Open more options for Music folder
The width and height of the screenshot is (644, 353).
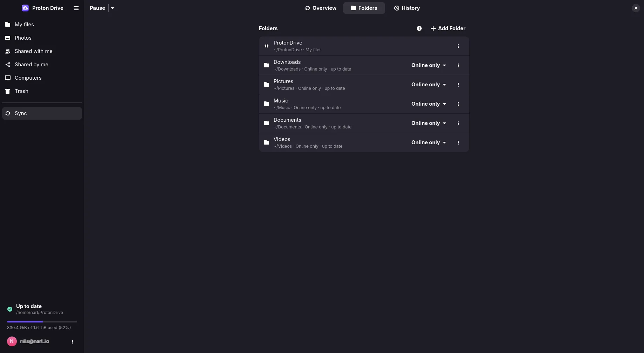458,104
